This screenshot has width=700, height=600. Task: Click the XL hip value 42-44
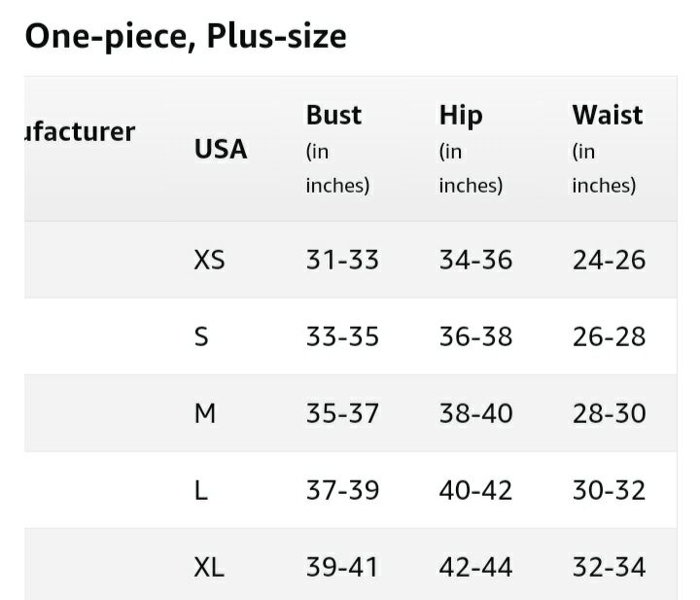[475, 567]
